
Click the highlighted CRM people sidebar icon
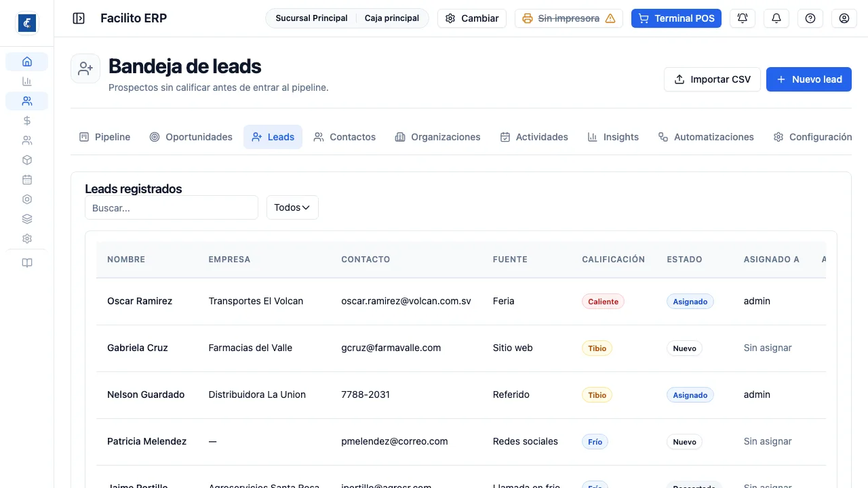27,101
